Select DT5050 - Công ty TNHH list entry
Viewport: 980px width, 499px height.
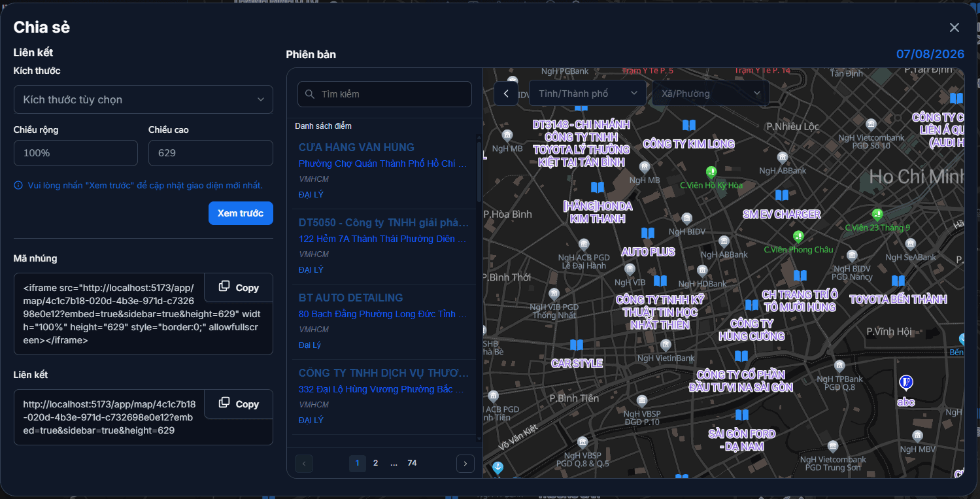(384, 247)
